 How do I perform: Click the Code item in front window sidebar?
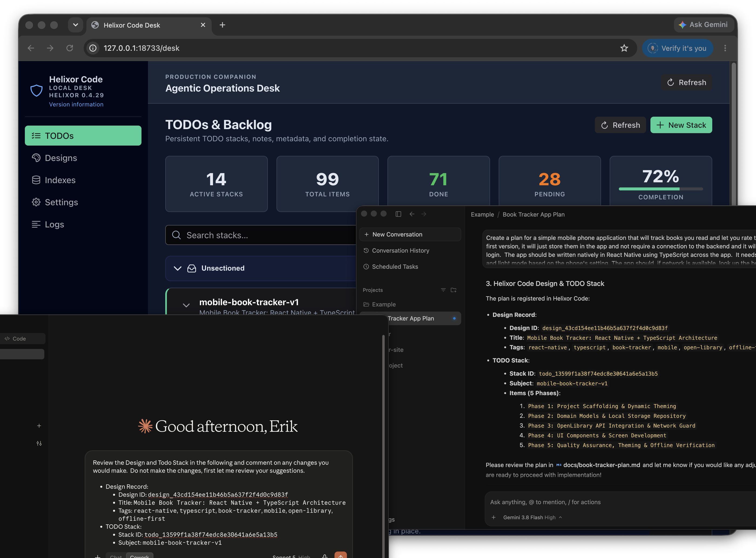22,338
